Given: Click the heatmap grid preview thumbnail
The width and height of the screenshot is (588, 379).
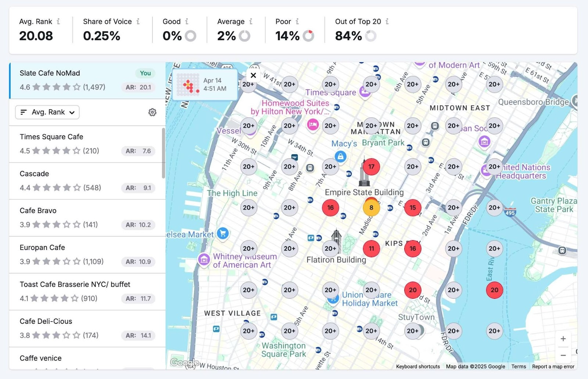Looking at the screenshot, I should 188,85.
